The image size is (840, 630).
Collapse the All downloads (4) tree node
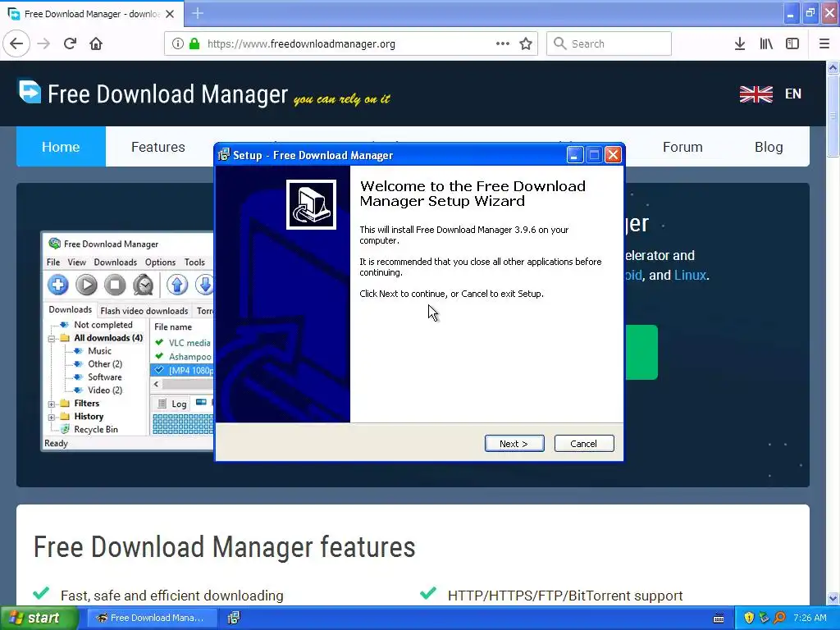52,339
